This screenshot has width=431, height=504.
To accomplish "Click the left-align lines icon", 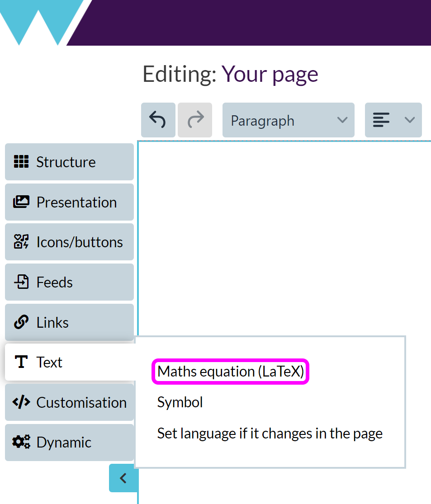I will point(381,120).
